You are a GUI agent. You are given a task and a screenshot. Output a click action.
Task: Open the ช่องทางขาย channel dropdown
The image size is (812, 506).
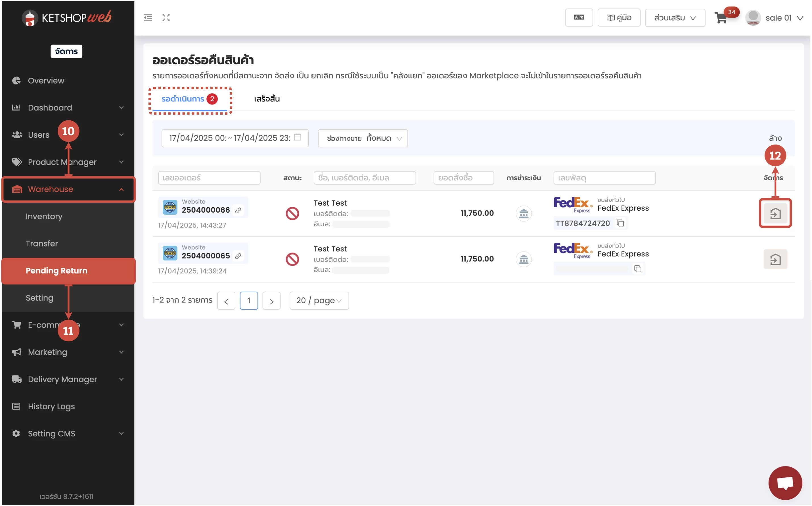tap(363, 138)
